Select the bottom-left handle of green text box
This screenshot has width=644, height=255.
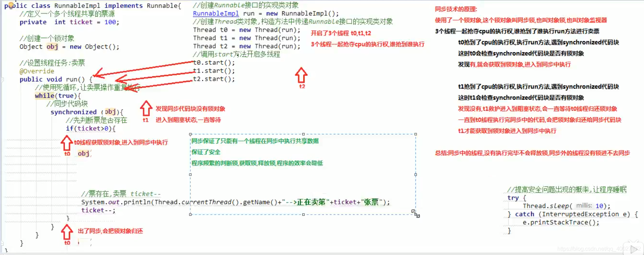pyautogui.click(x=190, y=215)
